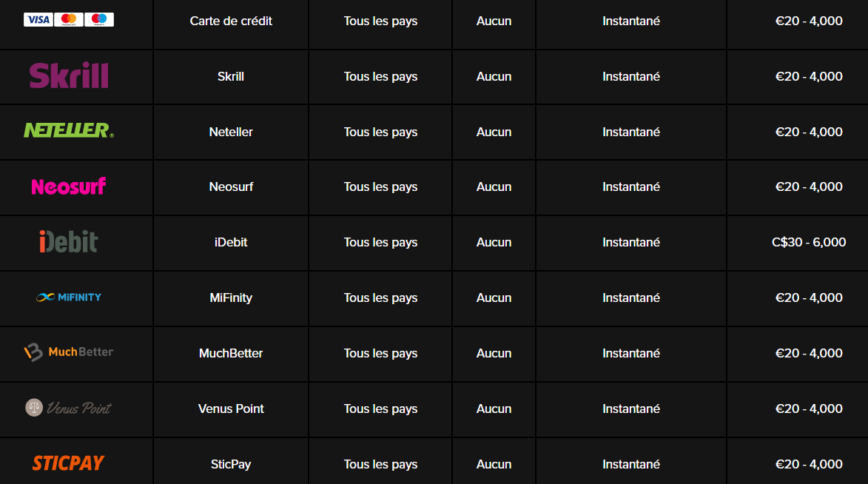
Task: Click Instantané in the Neteller row
Action: 631,132
